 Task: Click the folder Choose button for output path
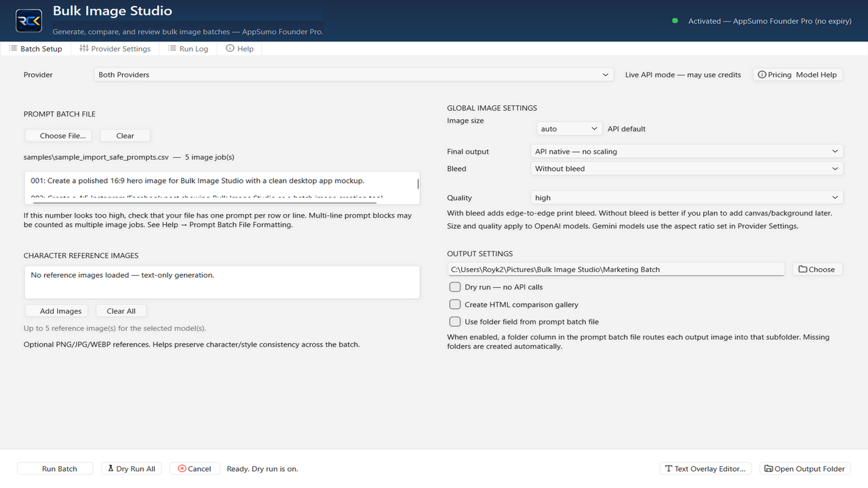[817, 269]
